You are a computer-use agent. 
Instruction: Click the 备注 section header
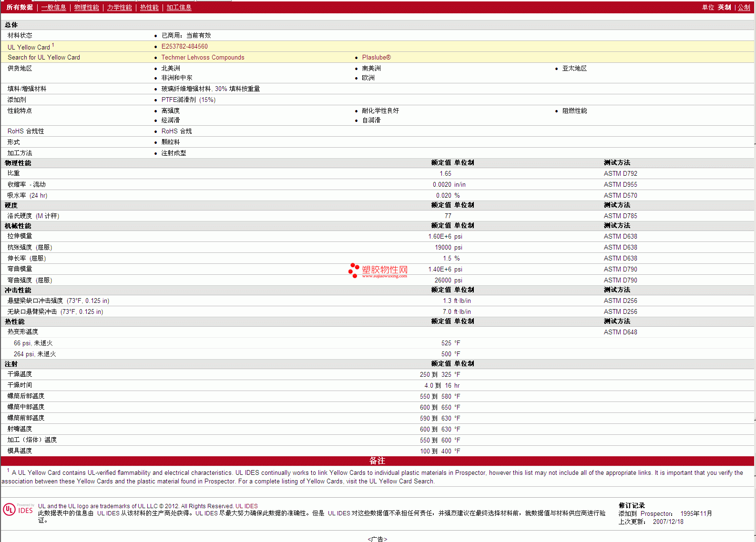(377, 461)
